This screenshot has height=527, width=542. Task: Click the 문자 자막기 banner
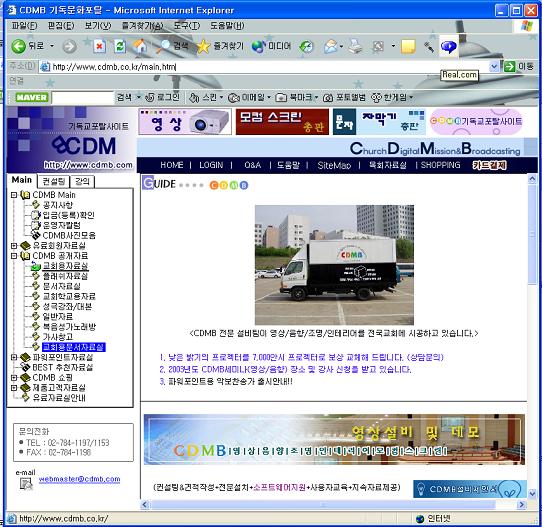379,122
